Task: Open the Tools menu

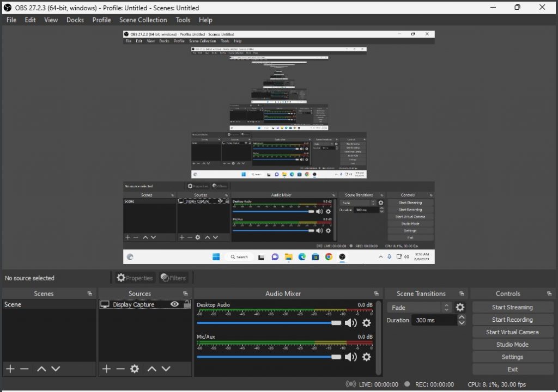Action: point(183,20)
